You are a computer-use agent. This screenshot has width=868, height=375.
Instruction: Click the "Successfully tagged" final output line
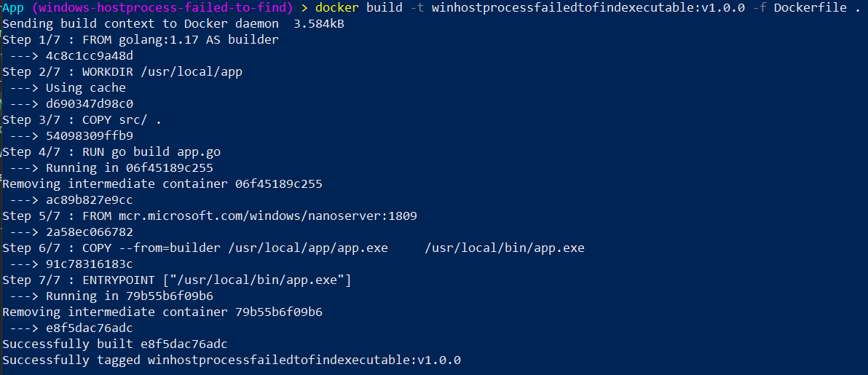232,360
